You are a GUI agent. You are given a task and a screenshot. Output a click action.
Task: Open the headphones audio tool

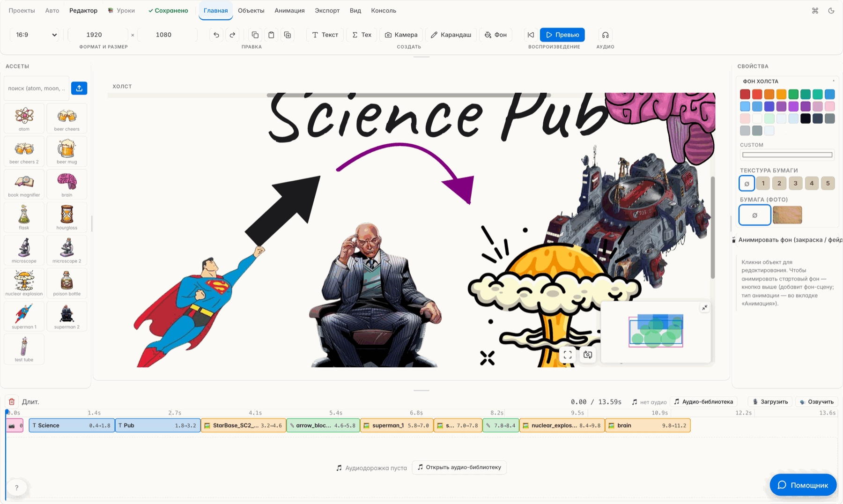point(605,35)
